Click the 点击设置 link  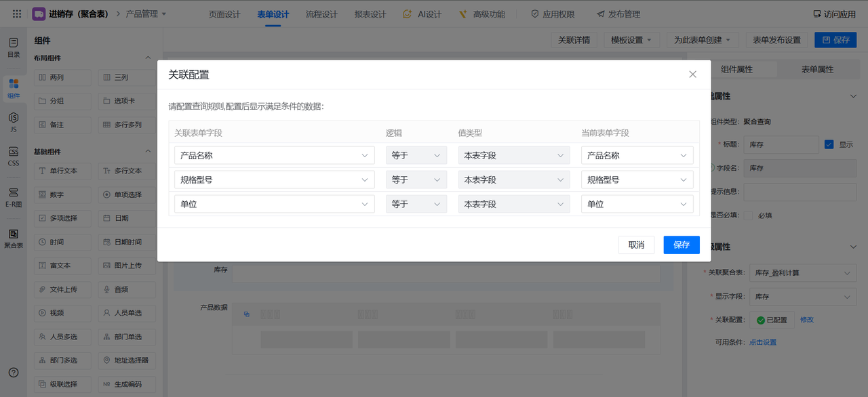click(763, 342)
